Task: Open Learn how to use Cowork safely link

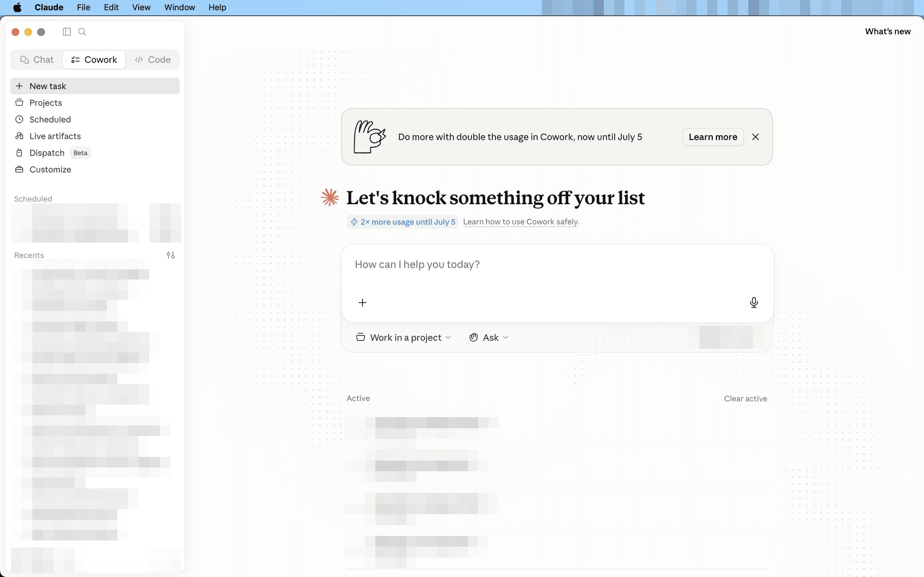Action: pyautogui.click(x=521, y=222)
